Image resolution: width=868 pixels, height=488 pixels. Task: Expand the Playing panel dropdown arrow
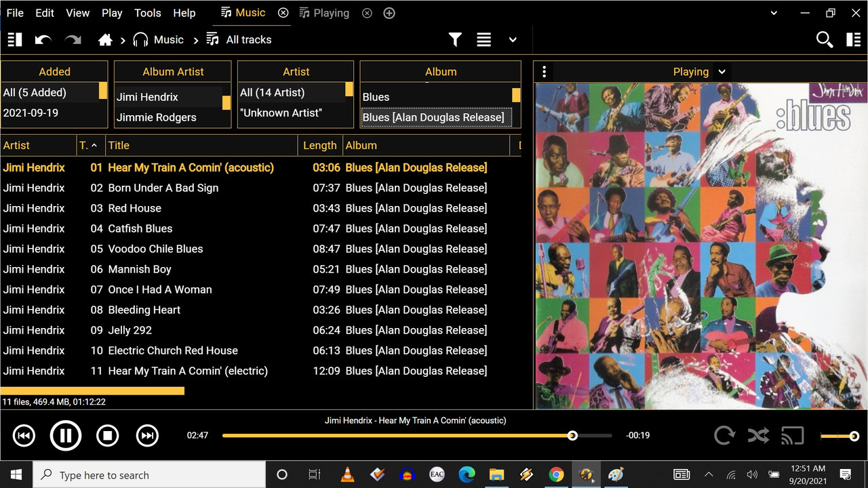click(x=722, y=72)
